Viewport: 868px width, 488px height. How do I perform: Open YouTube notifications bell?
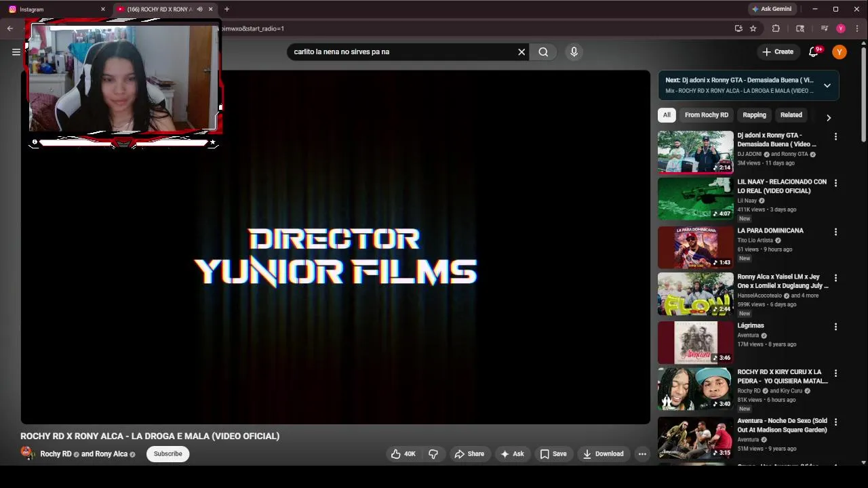coord(814,52)
